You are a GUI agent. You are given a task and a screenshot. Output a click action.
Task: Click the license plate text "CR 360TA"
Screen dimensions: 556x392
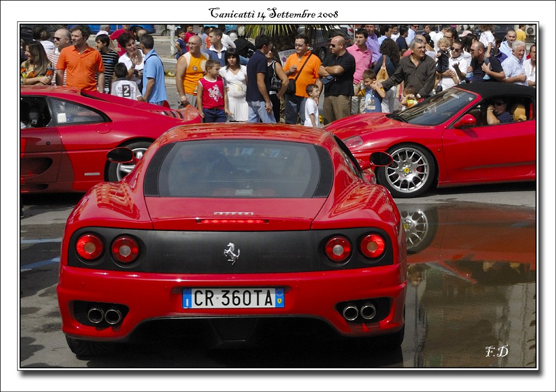pos(233,298)
